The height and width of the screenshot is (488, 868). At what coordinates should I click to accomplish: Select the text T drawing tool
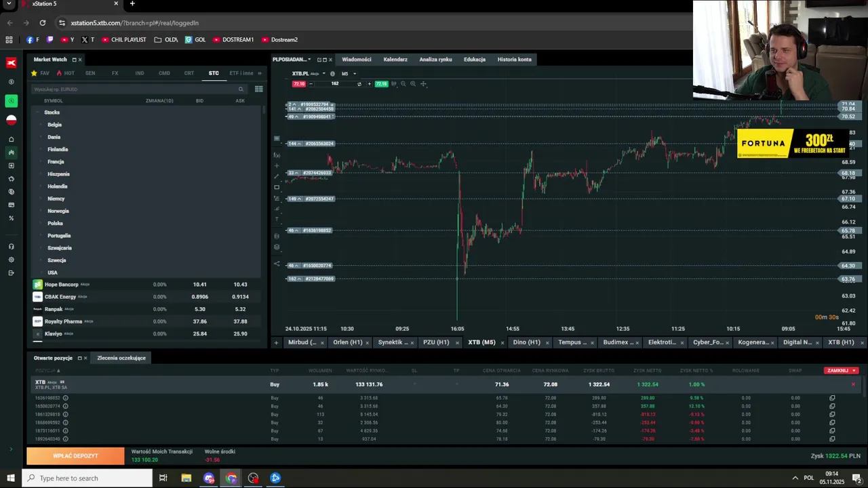tap(277, 220)
